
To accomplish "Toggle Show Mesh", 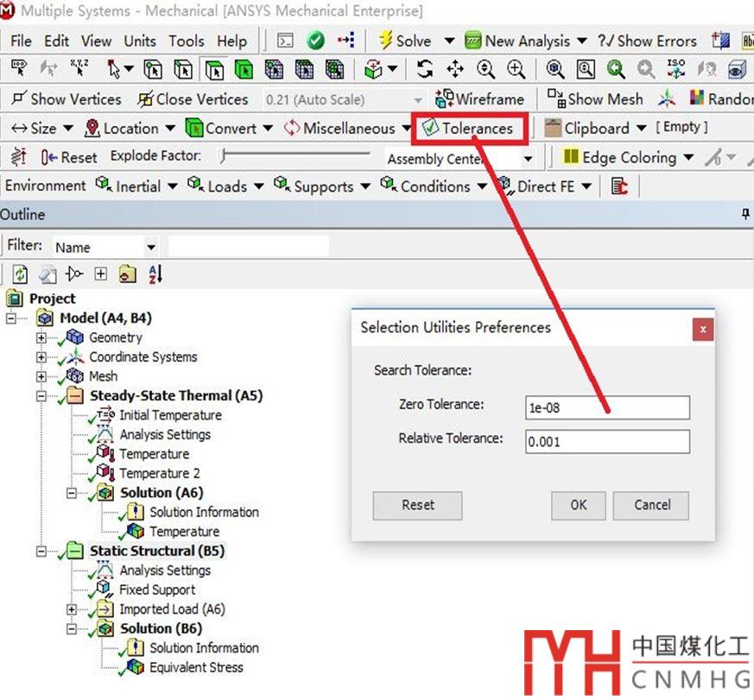I will click(x=595, y=99).
